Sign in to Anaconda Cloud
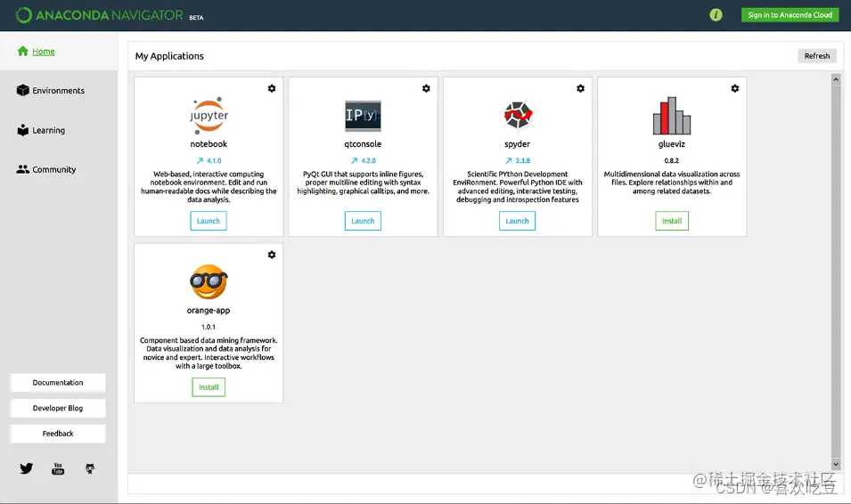The width and height of the screenshot is (851, 504). 790,15
